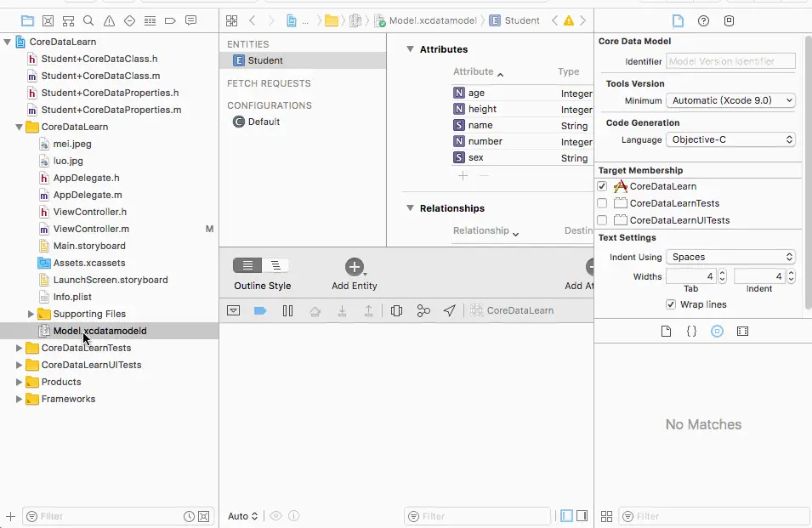The height and width of the screenshot is (528, 812).
Task: Open ViewController.m file
Action: pyautogui.click(x=91, y=229)
